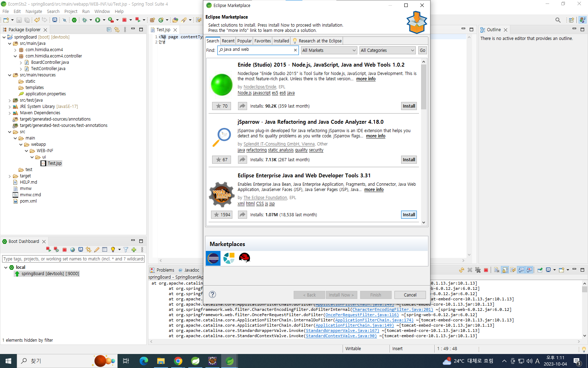Click the green Run button in main toolbar
Screen dimensions: 588x368
(98, 20)
